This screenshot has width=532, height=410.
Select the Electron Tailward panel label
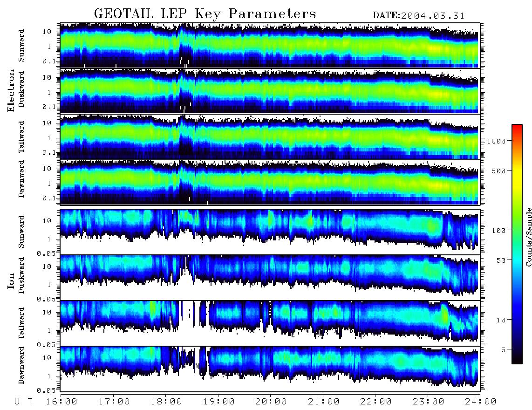click(21, 137)
